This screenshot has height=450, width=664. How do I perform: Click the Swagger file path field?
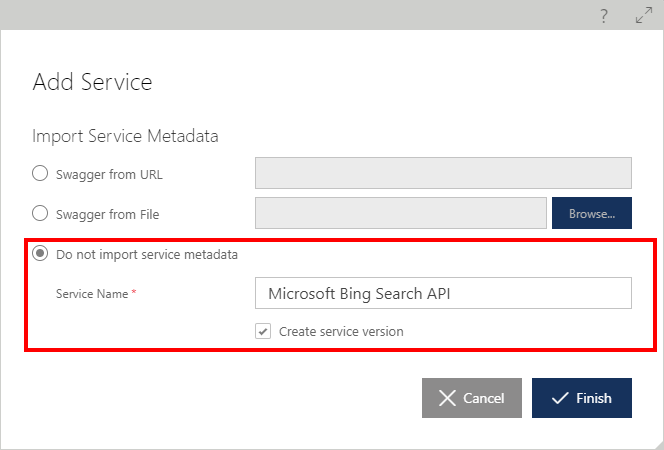[x=401, y=213]
